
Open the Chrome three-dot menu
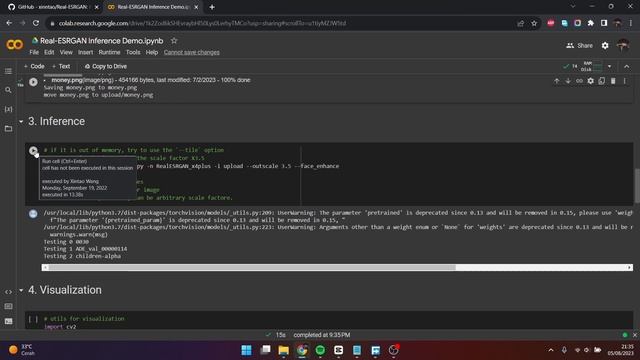coord(631,23)
